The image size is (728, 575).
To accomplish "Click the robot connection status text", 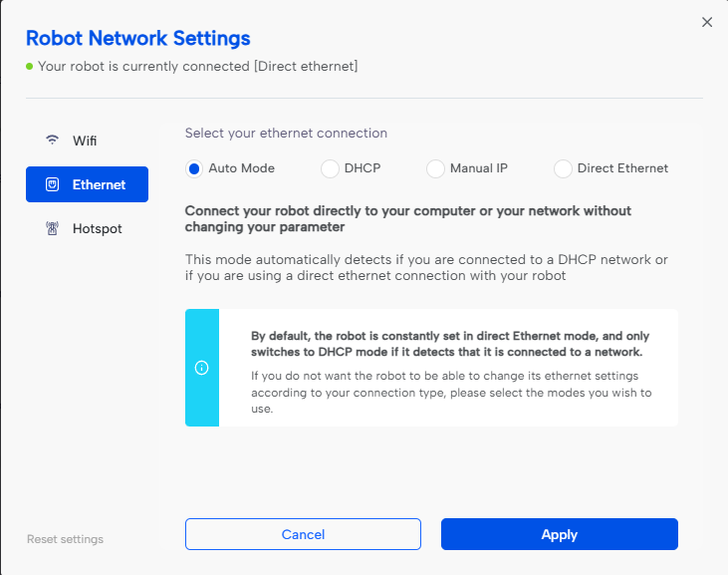I will pos(197,66).
